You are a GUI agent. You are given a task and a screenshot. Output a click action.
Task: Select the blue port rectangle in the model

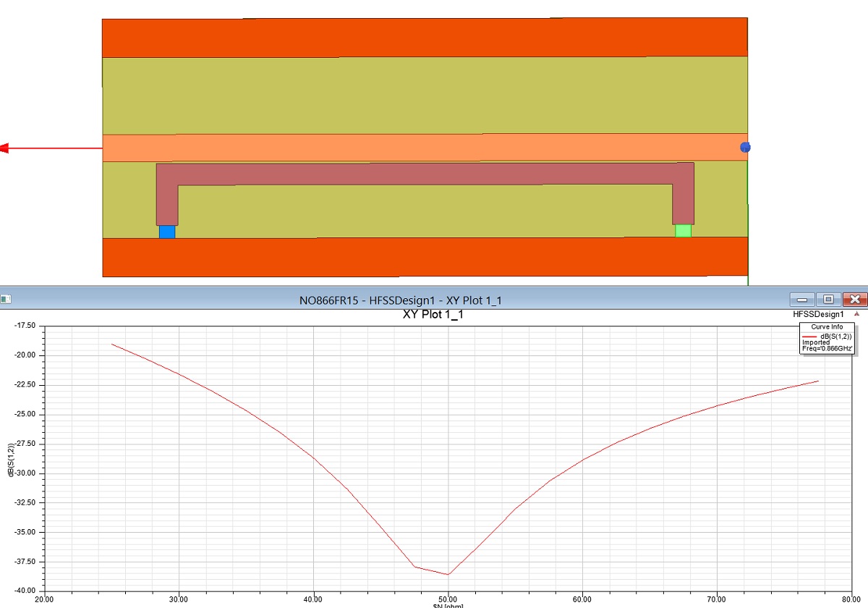click(167, 232)
